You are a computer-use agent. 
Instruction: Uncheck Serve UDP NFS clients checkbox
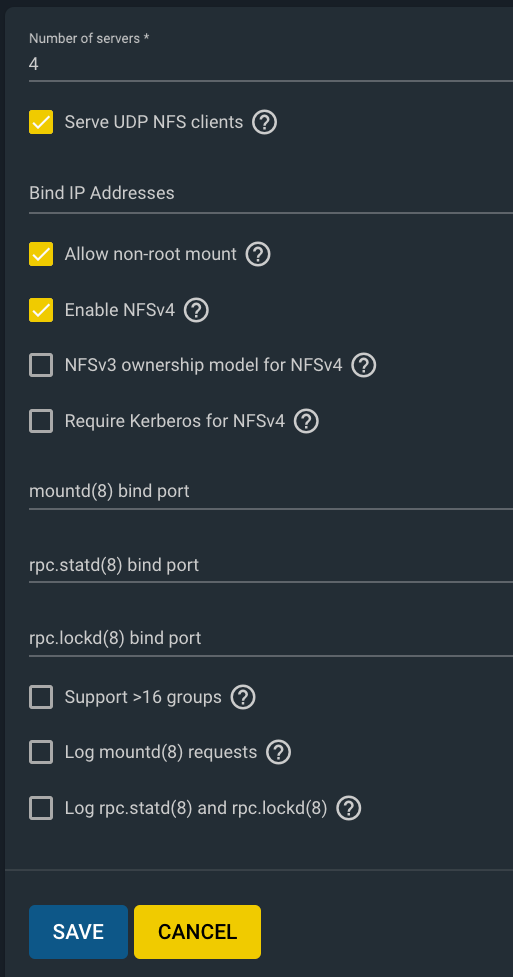[x=41, y=122]
